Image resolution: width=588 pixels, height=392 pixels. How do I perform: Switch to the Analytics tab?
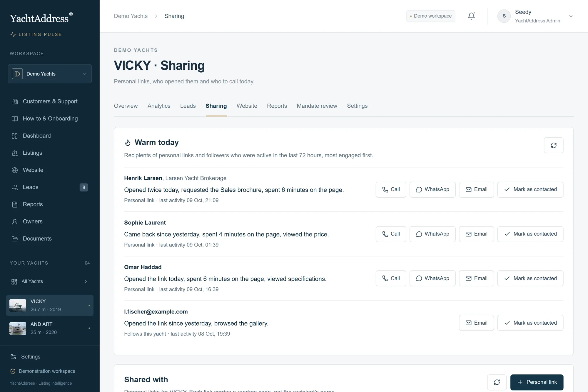[x=159, y=106]
